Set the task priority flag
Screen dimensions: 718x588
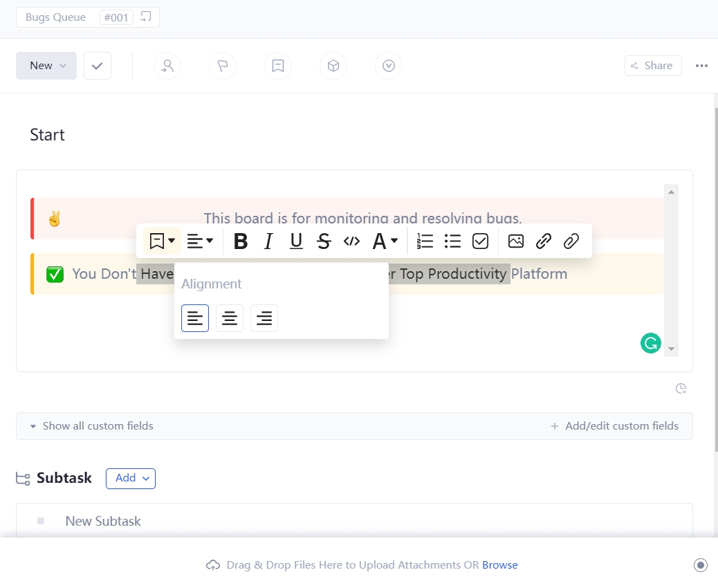(223, 65)
